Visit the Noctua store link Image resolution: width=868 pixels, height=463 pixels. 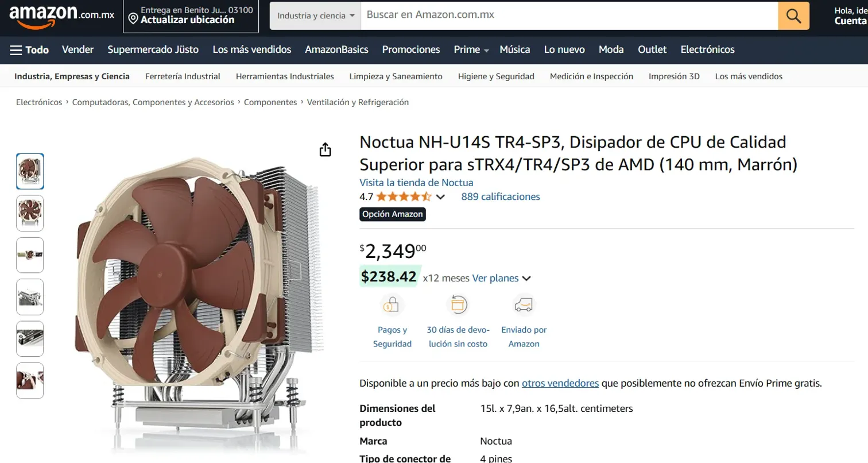click(x=416, y=183)
